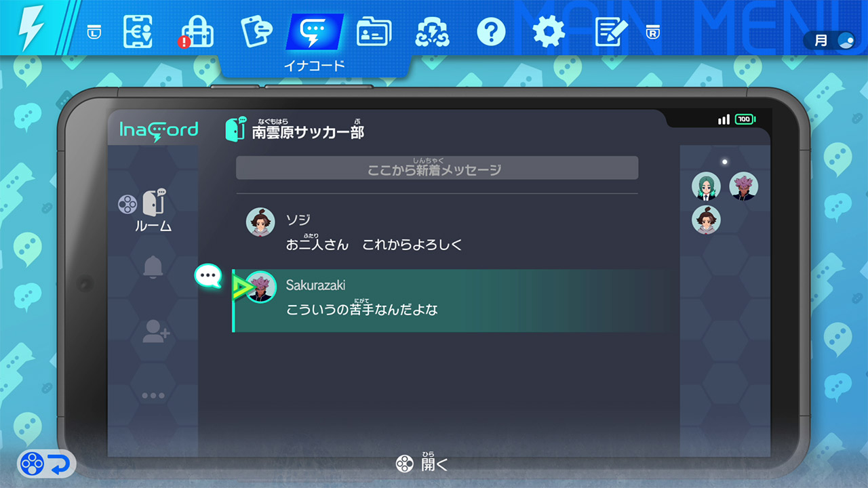This screenshot has height=488, width=868.
Task: Click ソジ's avatar next to his message
Action: click(x=260, y=222)
